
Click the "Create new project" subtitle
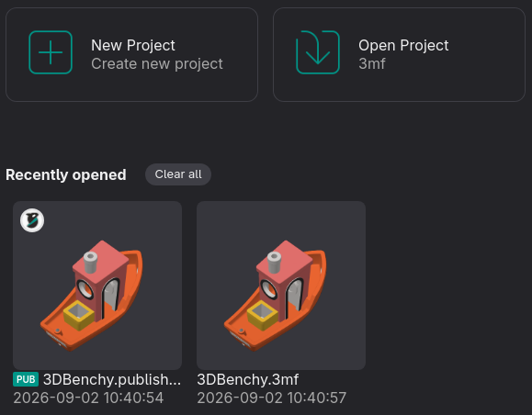(157, 63)
